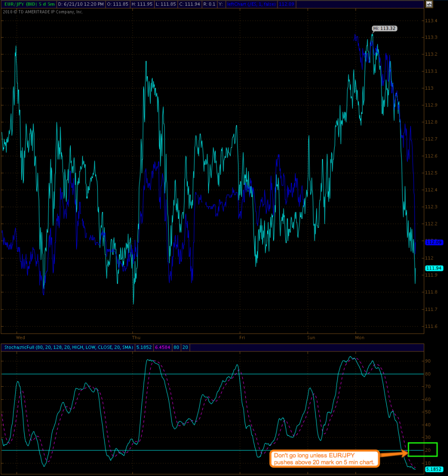The image size is (448, 476).
Task: Click the TD AMERITRADE copyright notice
Action: click(43, 12)
